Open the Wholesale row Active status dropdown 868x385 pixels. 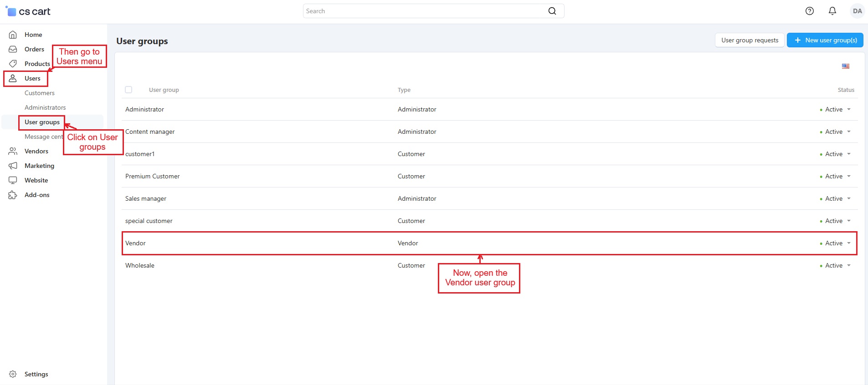click(837, 265)
